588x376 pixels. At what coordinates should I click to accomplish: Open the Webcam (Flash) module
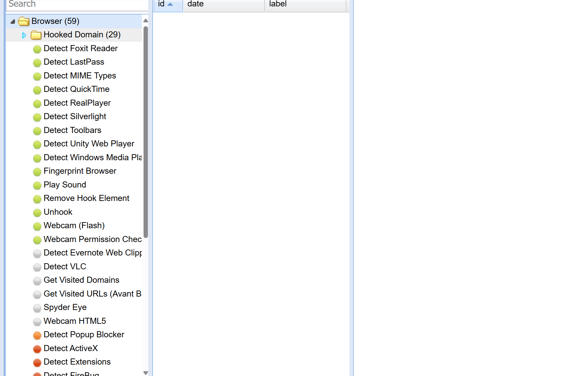point(74,226)
